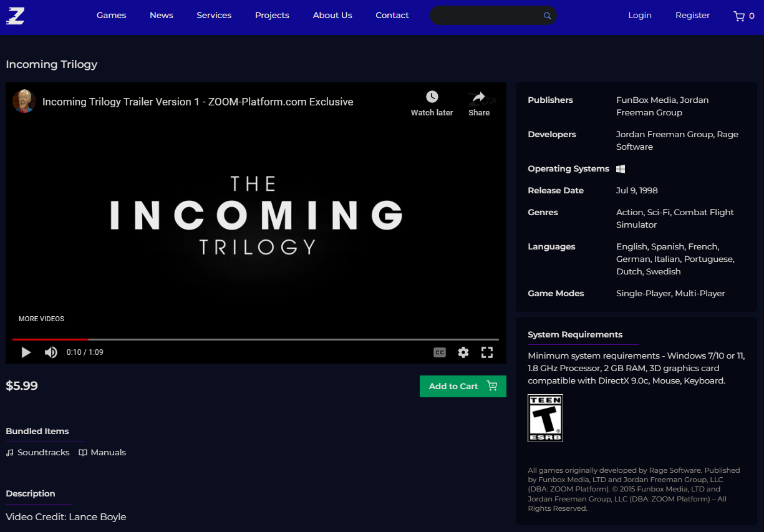Click the 'Single-Player, Multi-Player' text
Viewport: 764px width, 532px height.
tap(670, 293)
